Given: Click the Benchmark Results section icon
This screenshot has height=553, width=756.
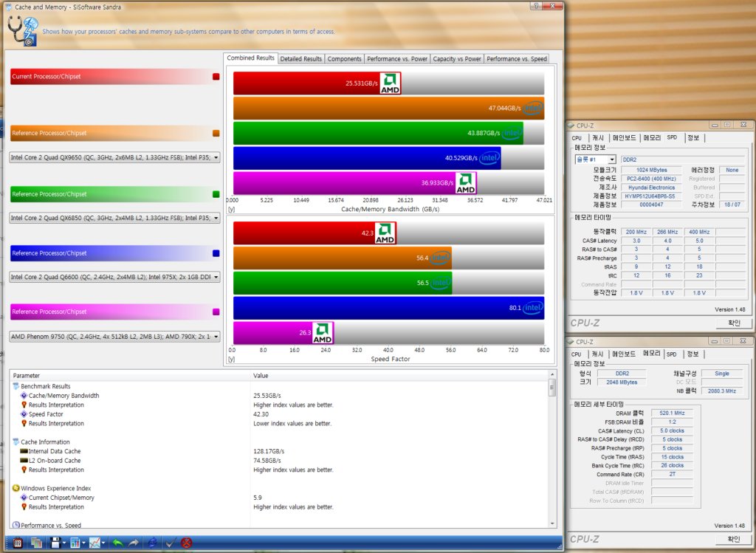Looking at the screenshot, I should (x=16, y=386).
